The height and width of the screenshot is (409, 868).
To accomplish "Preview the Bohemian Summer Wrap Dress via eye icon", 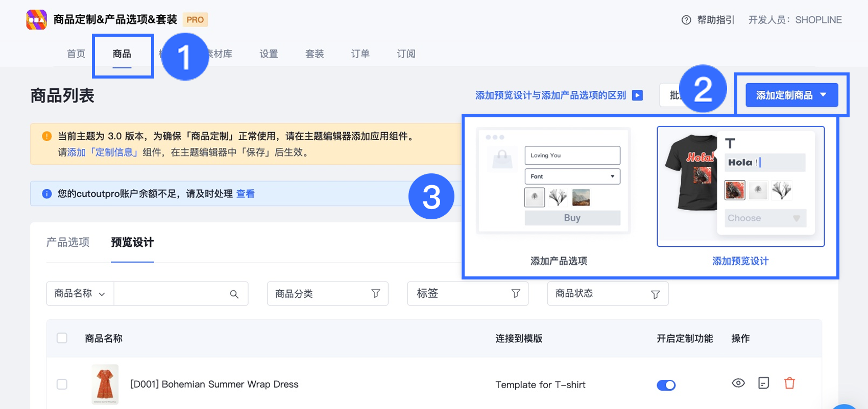I will [738, 383].
